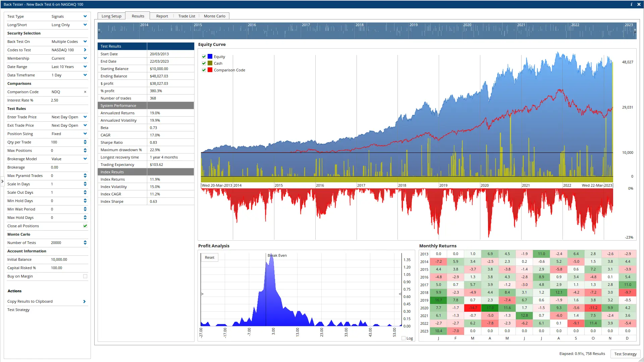
Task: Open Back Test On dropdown
Action: tap(85, 42)
